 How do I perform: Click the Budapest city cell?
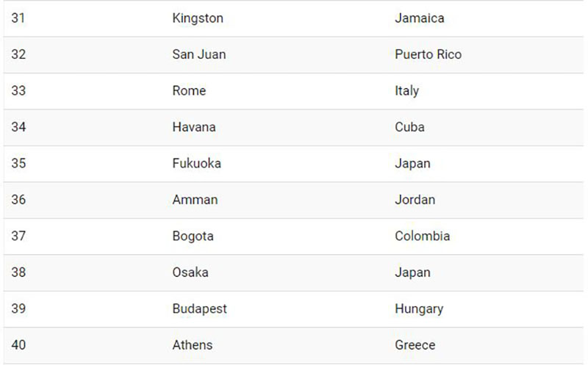(199, 308)
